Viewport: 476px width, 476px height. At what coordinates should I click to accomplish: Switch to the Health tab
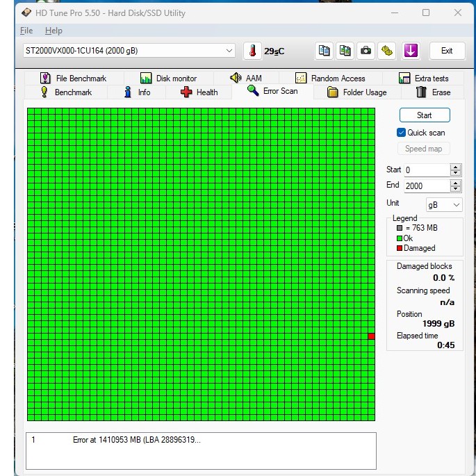[199, 92]
